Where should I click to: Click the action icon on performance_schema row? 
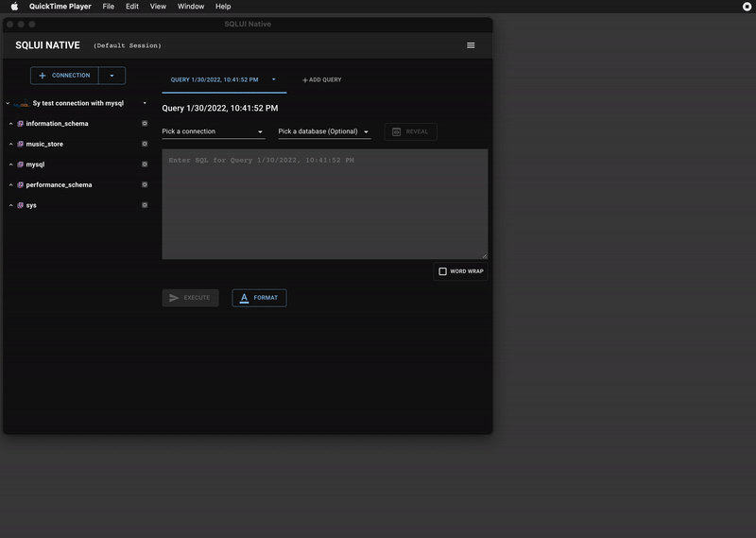145,184
